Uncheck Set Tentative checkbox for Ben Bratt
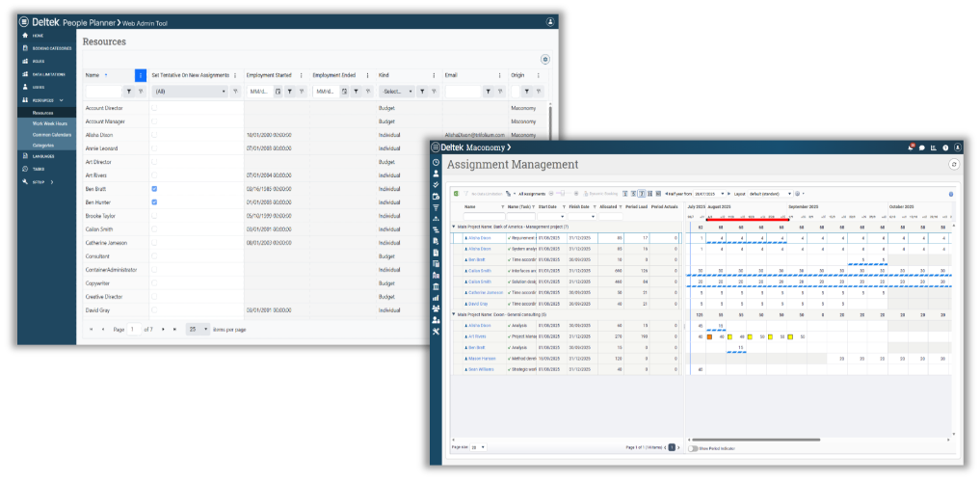Screen dimensions: 980x482 coord(154,188)
